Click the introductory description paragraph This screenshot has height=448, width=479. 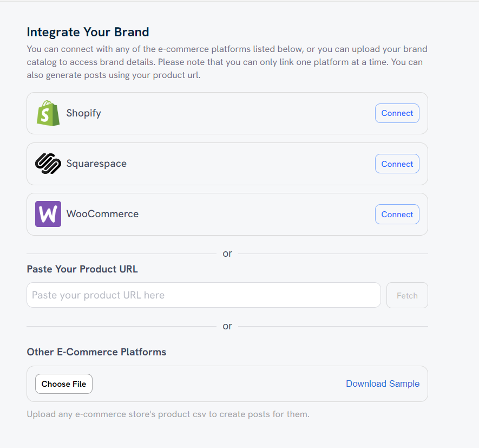pos(227,62)
